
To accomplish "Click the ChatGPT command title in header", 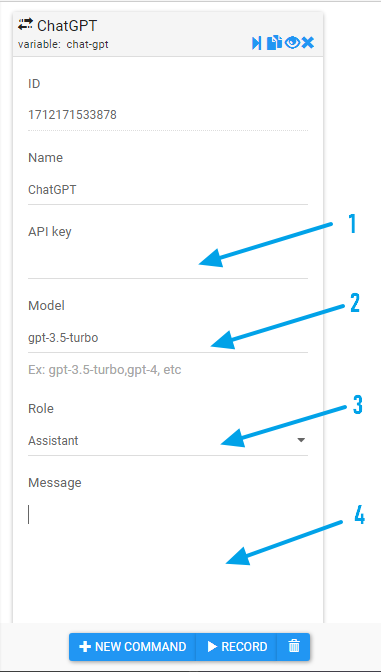I will (67, 26).
